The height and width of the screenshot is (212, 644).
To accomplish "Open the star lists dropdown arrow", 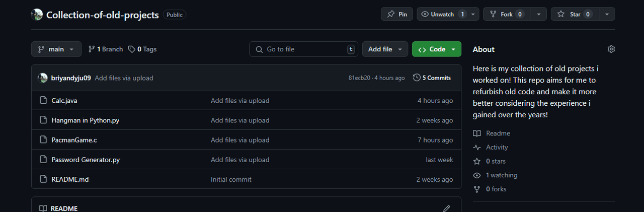I will [607, 15].
